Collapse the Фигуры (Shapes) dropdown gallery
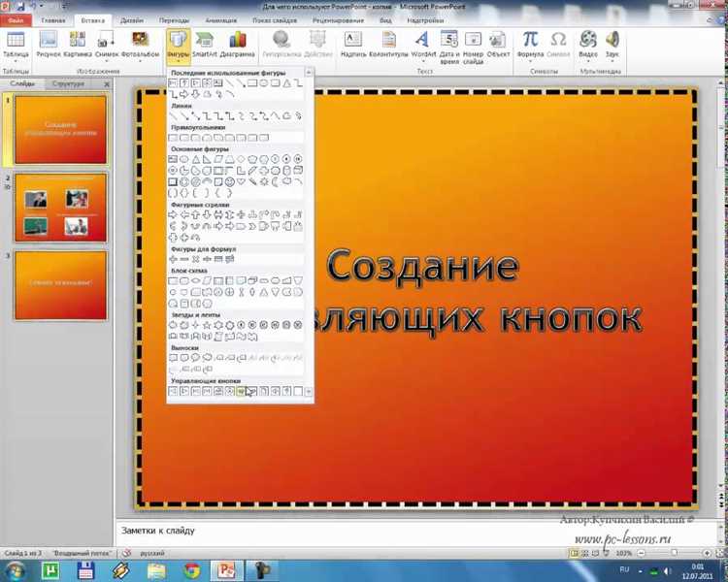This screenshot has height=582, width=728. pos(178,44)
